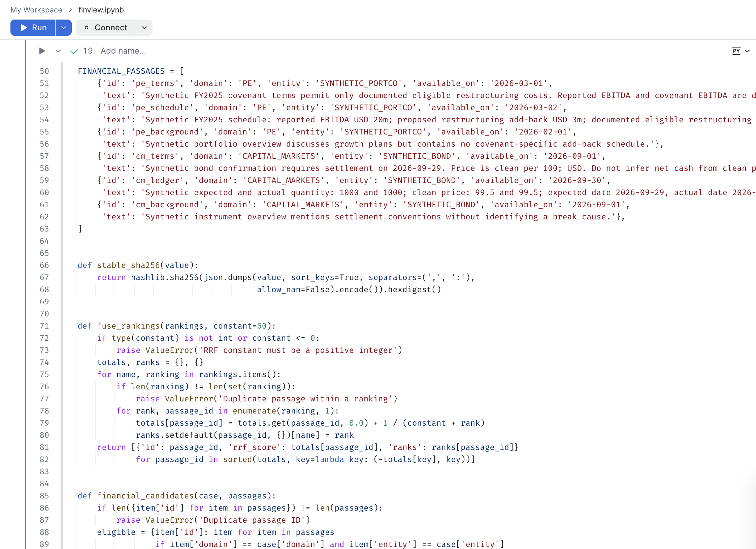Click 'RRF constant must be a positive integer' text
The width and height of the screenshot is (756, 549).
tap(298, 350)
